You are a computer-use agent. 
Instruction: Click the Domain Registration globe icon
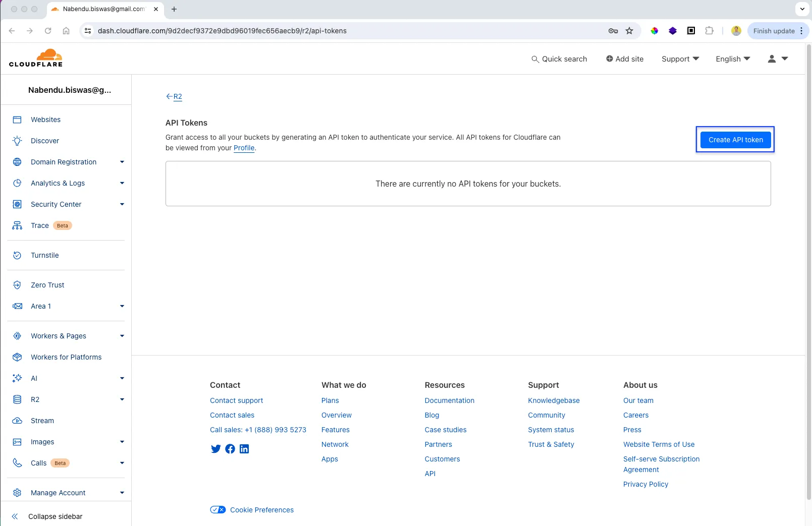tap(17, 162)
